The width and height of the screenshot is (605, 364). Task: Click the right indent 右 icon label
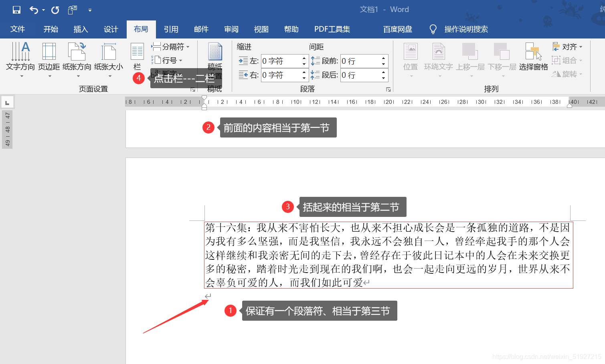pos(249,75)
